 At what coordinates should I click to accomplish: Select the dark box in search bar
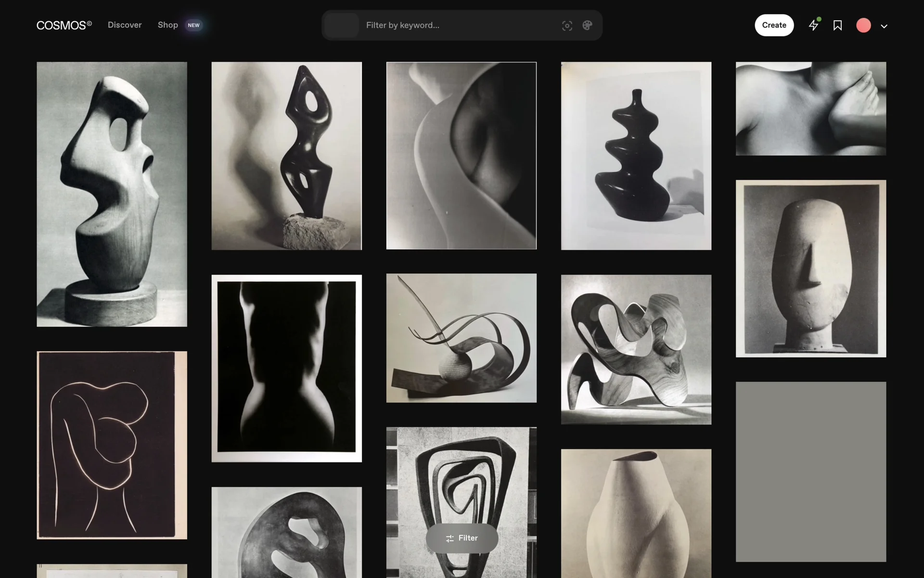tap(342, 26)
